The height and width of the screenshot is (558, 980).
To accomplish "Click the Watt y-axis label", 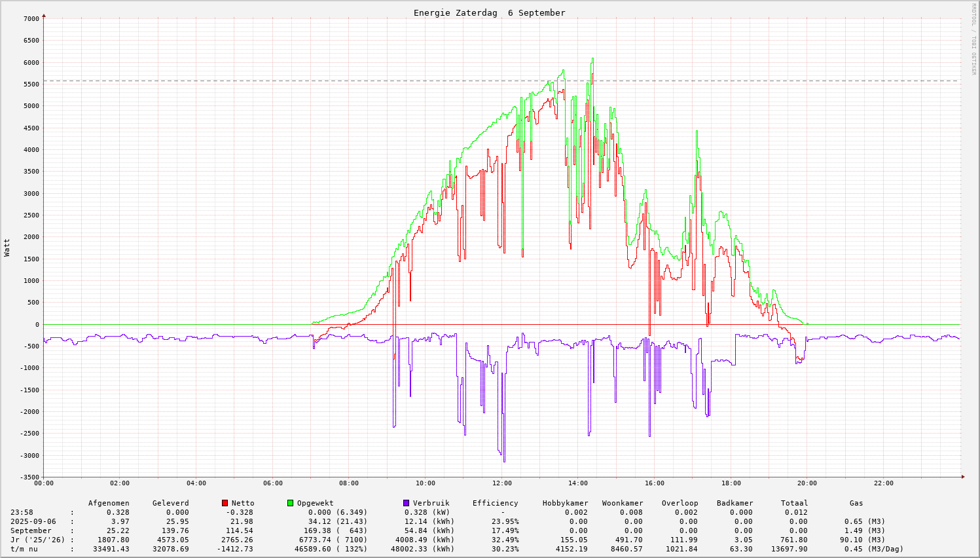I will point(7,248).
